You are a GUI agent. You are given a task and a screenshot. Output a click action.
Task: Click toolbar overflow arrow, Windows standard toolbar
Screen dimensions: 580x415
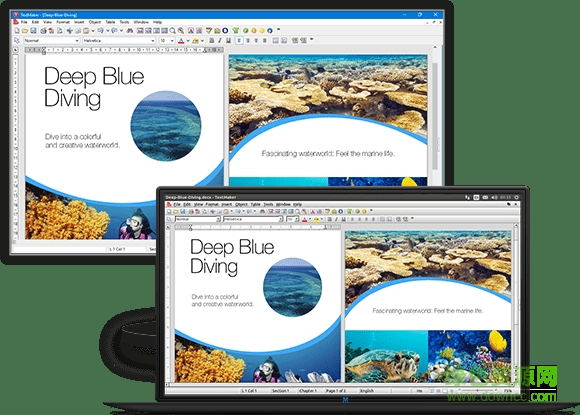[x=279, y=29]
